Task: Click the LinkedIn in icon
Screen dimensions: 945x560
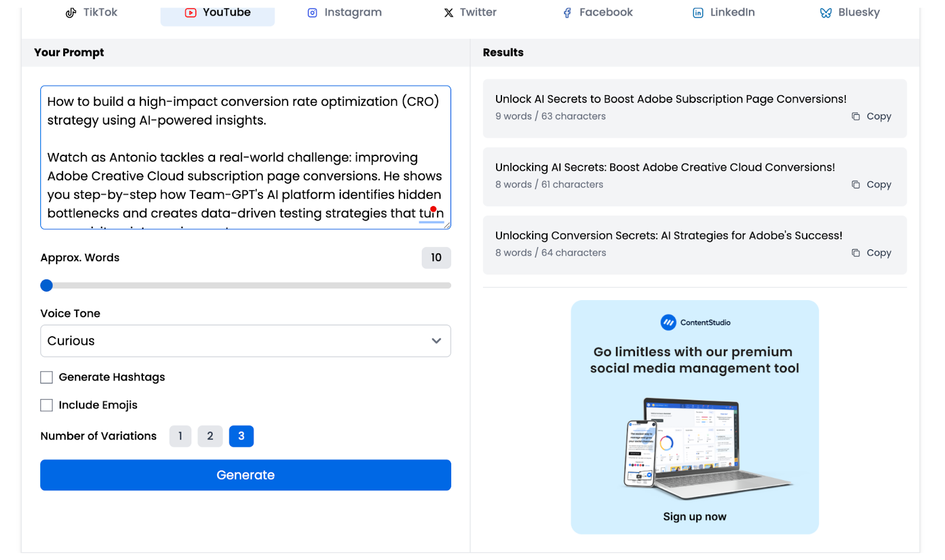Action: tap(698, 12)
